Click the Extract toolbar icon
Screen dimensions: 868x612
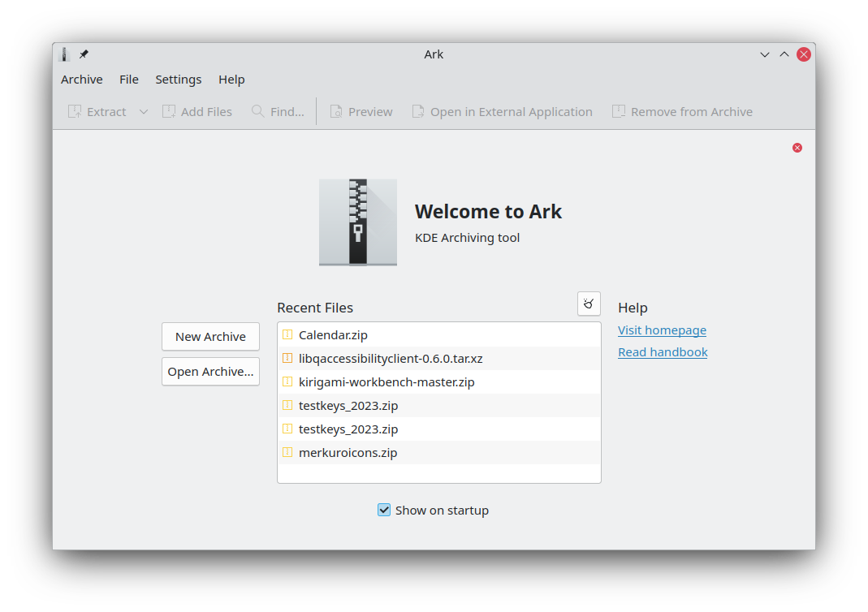pos(75,112)
